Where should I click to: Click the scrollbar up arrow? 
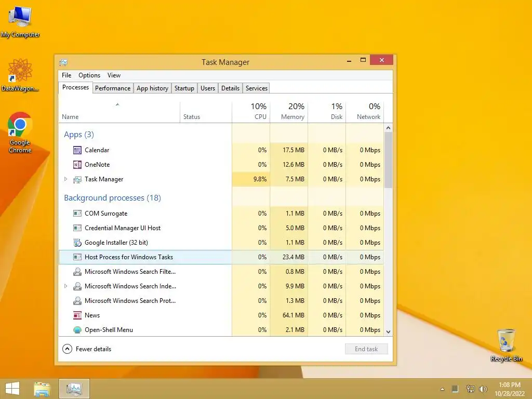coord(389,128)
